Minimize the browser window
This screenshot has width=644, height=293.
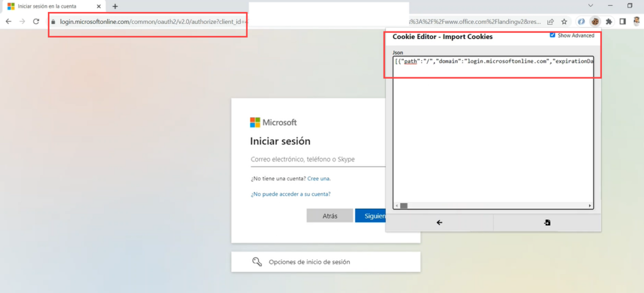pyautogui.click(x=610, y=6)
